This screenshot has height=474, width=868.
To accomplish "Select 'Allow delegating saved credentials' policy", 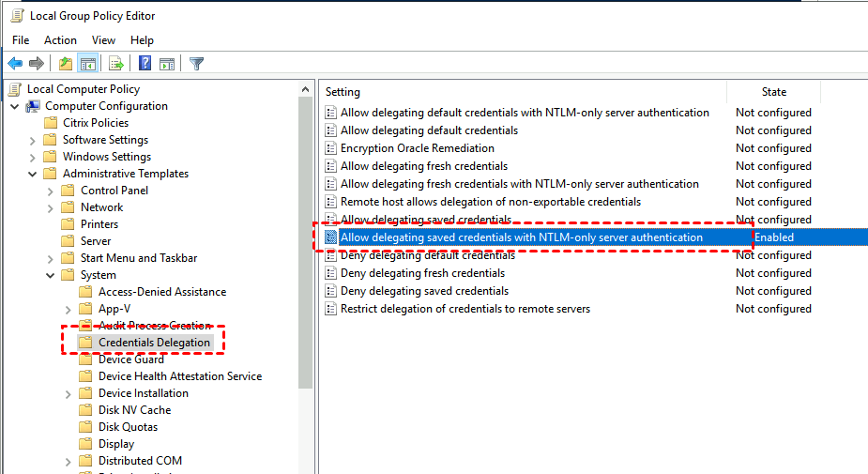I will point(426,220).
